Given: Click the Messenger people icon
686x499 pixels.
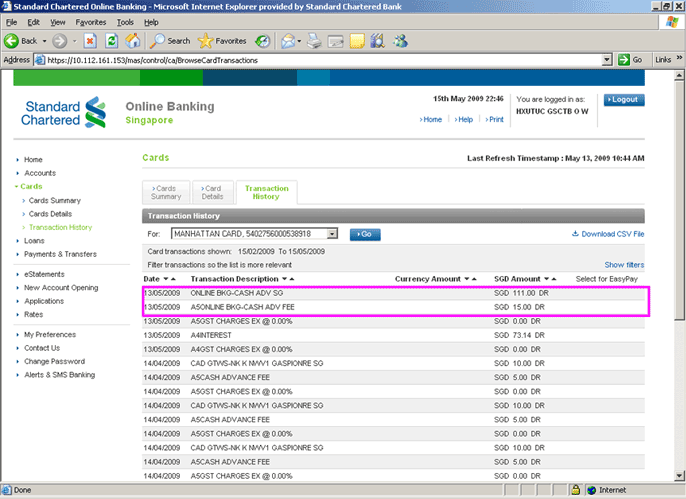Looking at the screenshot, I should coord(400,41).
